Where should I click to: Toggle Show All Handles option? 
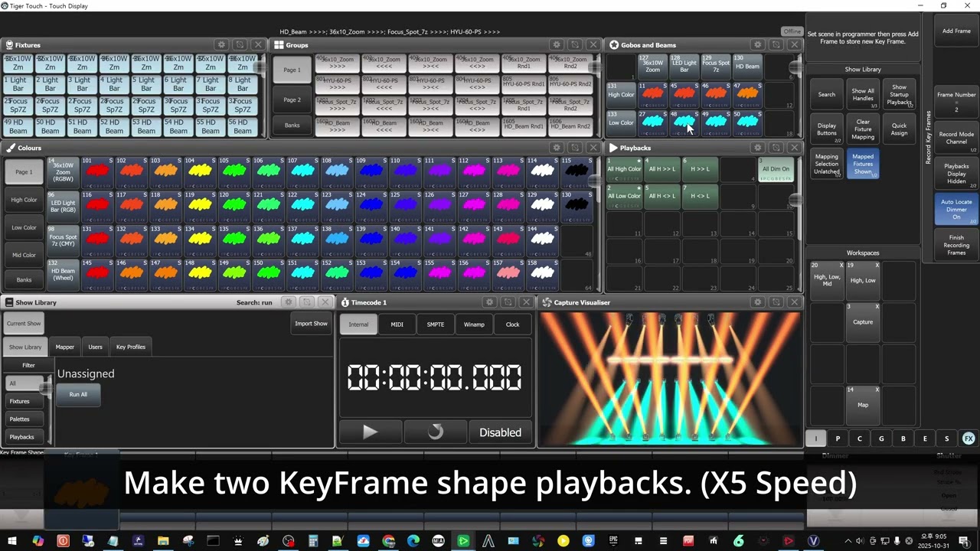(863, 95)
